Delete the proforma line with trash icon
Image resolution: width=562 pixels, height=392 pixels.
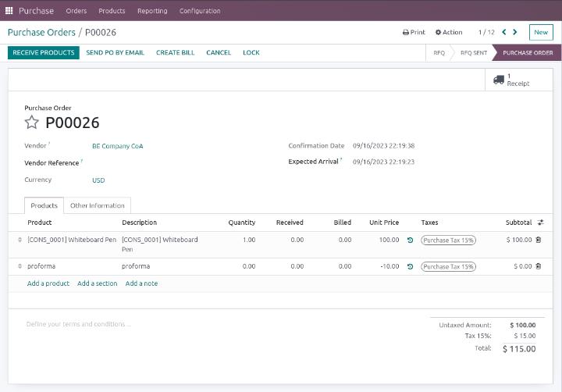click(539, 266)
